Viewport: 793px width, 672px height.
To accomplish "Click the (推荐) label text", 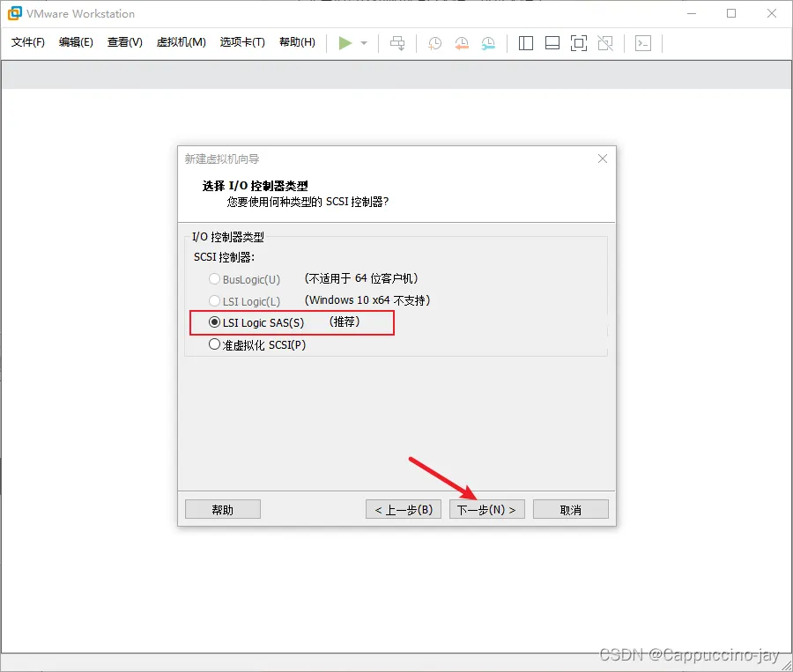I will (x=345, y=321).
